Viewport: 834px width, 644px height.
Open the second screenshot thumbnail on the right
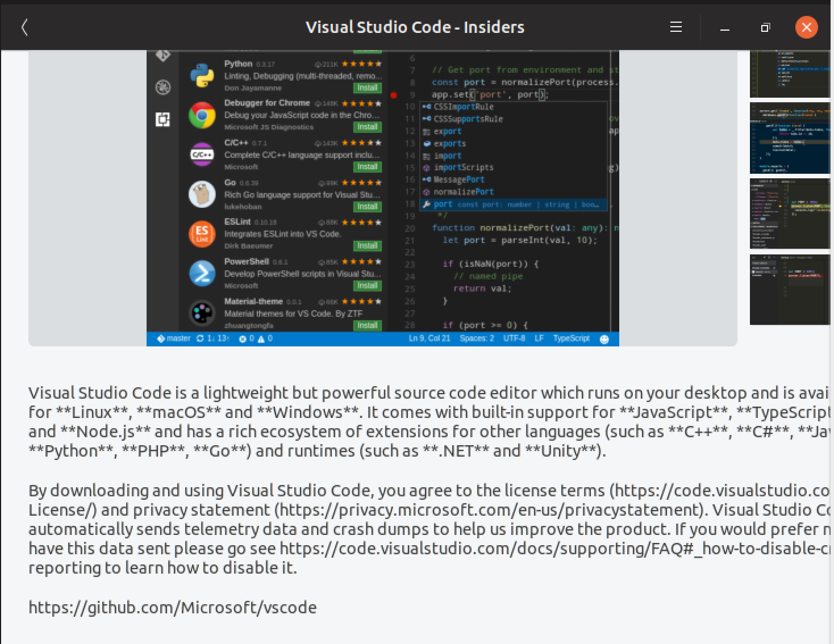[790, 138]
